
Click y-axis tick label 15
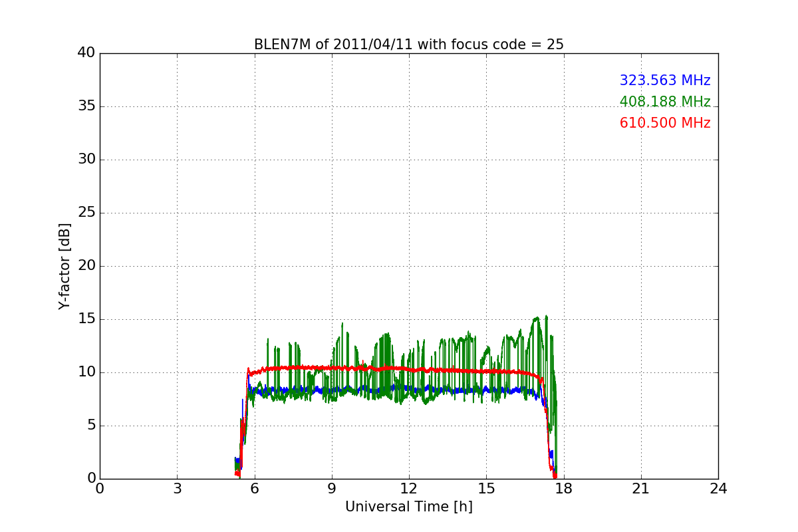coord(86,319)
